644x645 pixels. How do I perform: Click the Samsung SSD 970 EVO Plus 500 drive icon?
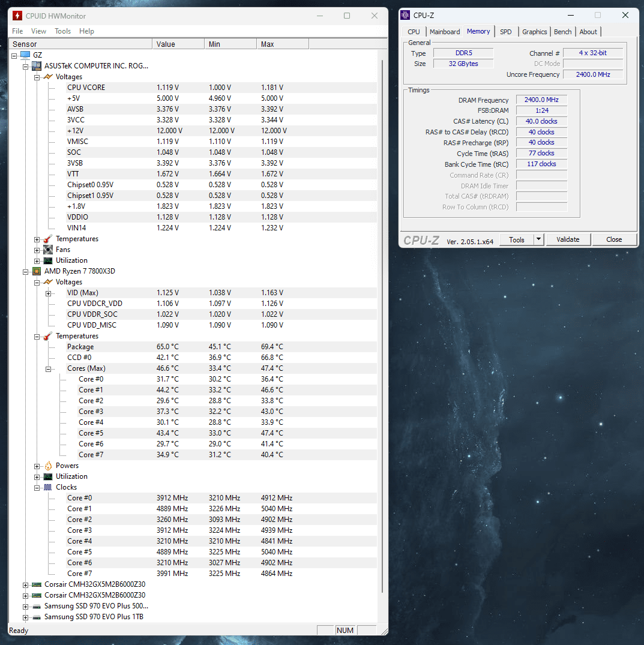(x=37, y=607)
